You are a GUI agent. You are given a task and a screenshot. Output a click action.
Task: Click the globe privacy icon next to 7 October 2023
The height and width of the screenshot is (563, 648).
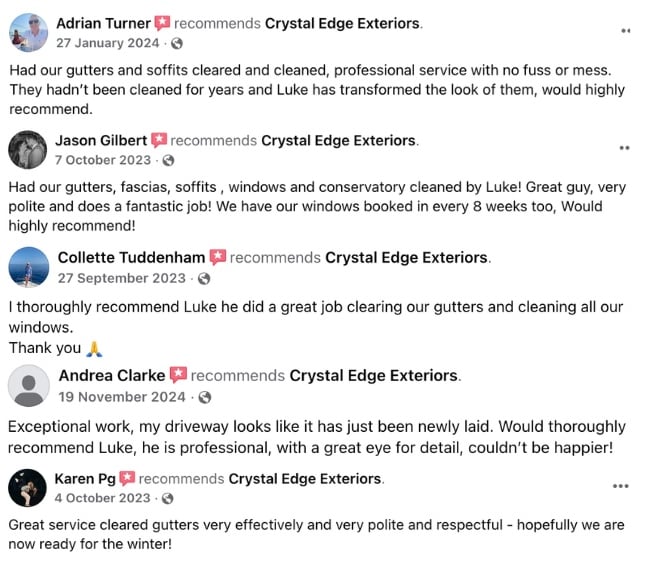168,160
